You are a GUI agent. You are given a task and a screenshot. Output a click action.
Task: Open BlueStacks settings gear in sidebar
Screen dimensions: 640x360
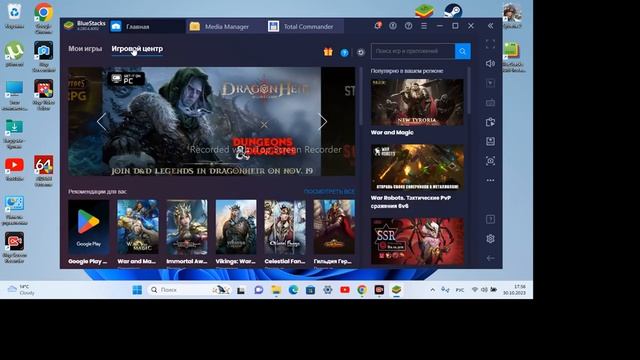tap(490, 238)
